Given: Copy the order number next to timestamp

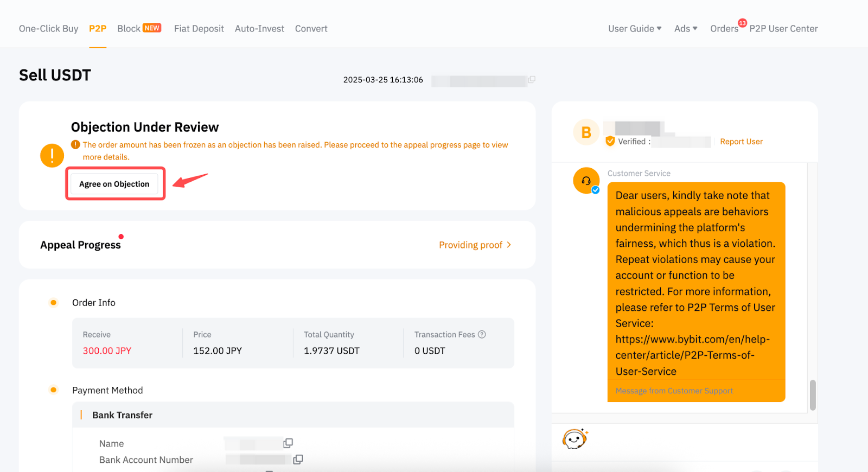Looking at the screenshot, I should coord(532,80).
